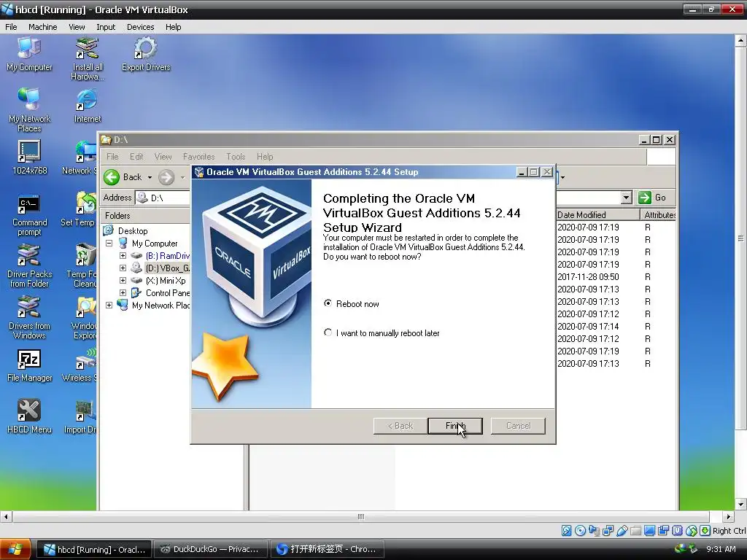Open VirtualBox Machine menu
This screenshot has height=560, width=747.
click(x=42, y=27)
